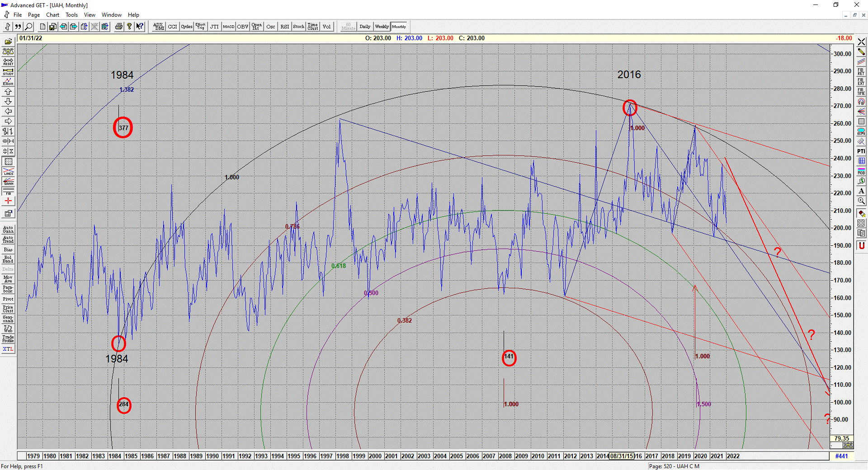868x470 pixels.
Task: Toggle the Mov Ave button
Action: click(8, 279)
